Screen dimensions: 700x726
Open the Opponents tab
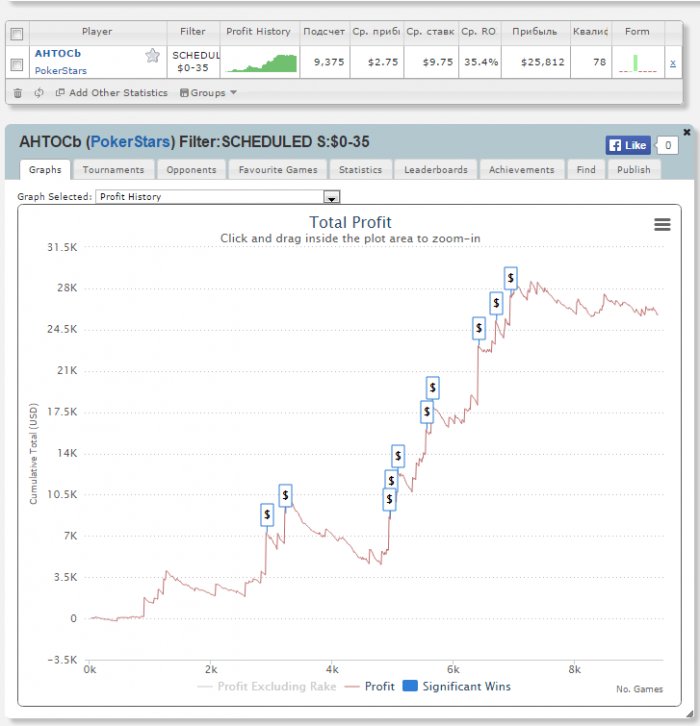[191, 169]
